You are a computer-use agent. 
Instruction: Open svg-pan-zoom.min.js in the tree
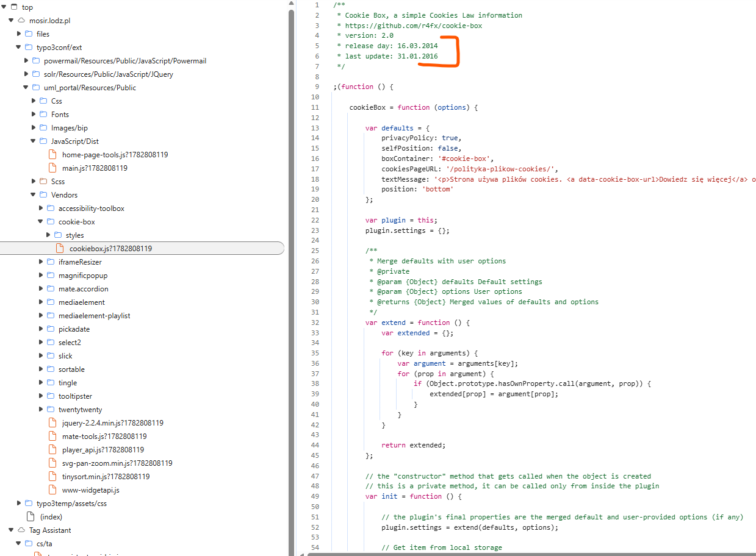click(117, 463)
